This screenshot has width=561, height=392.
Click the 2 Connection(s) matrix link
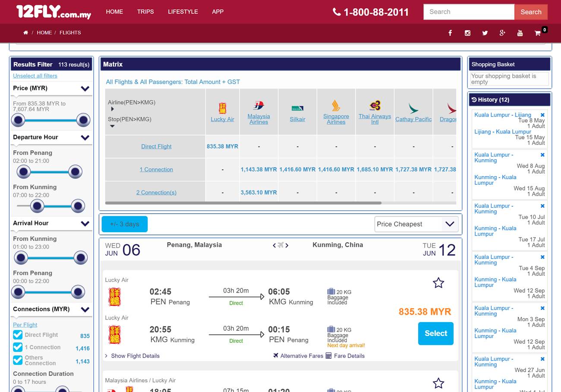(x=156, y=193)
